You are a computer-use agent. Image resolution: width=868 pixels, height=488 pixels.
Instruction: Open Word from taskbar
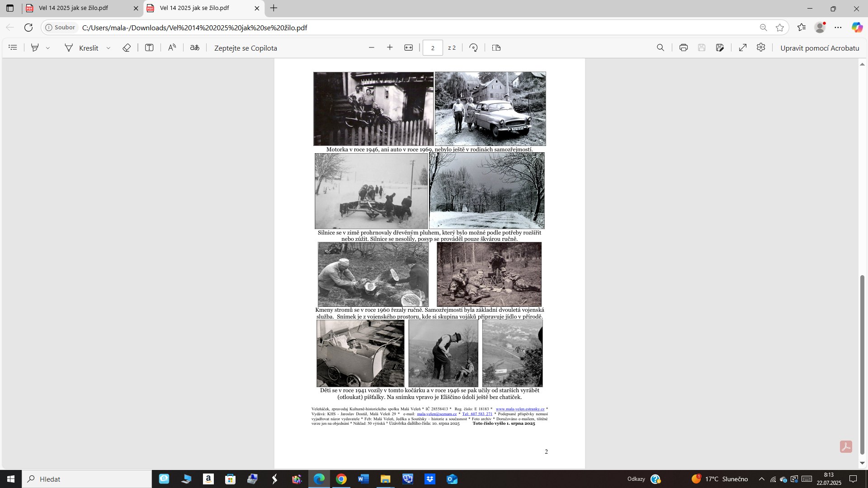tap(363, 479)
